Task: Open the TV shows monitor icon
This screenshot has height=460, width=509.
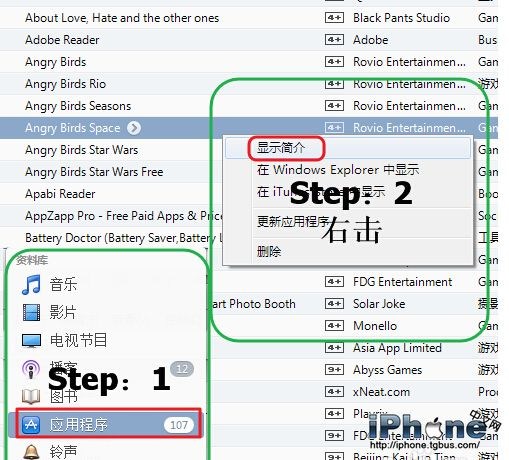Action: click(x=31, y=341)
